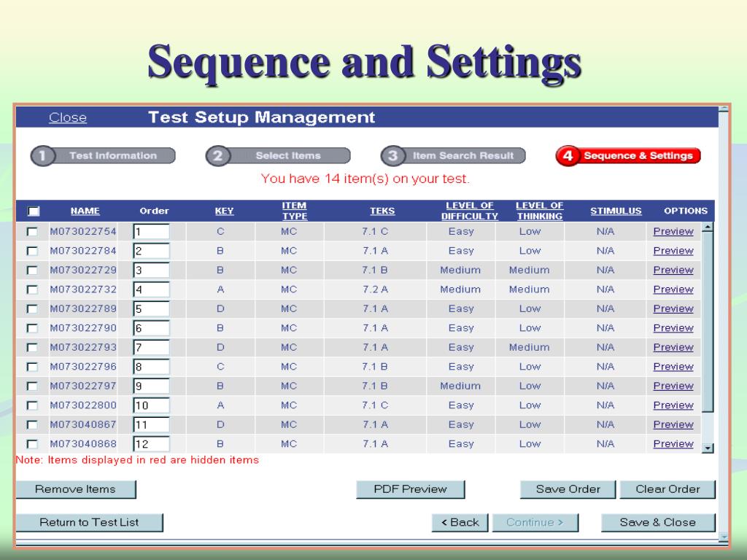Click order field for M073022732
Screen dimensions: 747x560
coord(152,289)
